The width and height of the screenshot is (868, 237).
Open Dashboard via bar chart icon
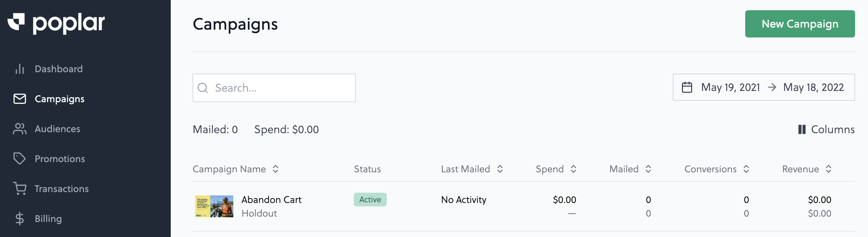coord(20,69)
